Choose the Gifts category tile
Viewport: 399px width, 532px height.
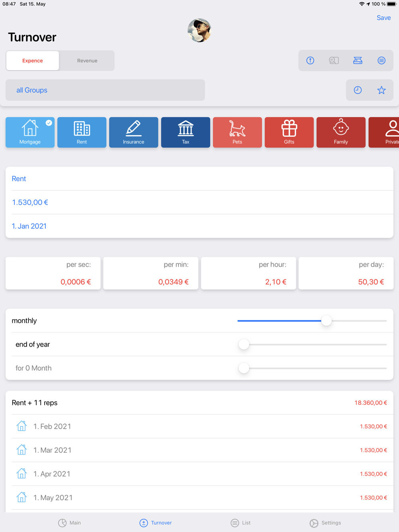(x=289, y=132)
